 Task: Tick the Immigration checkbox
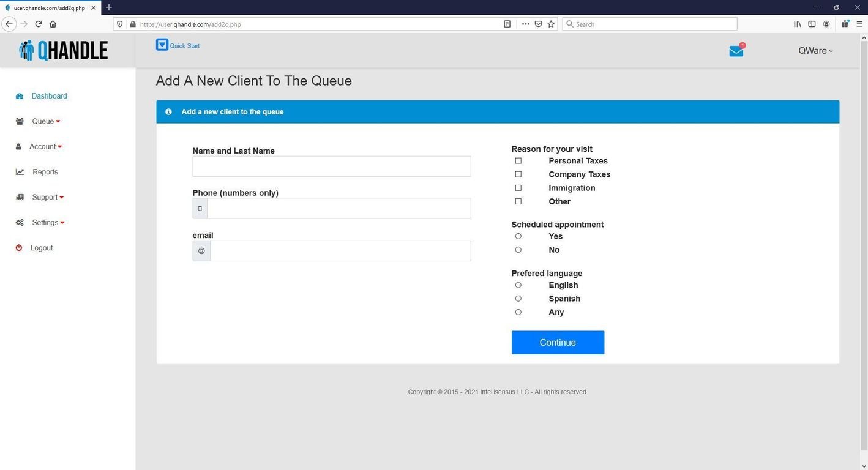tap(518, 188)
